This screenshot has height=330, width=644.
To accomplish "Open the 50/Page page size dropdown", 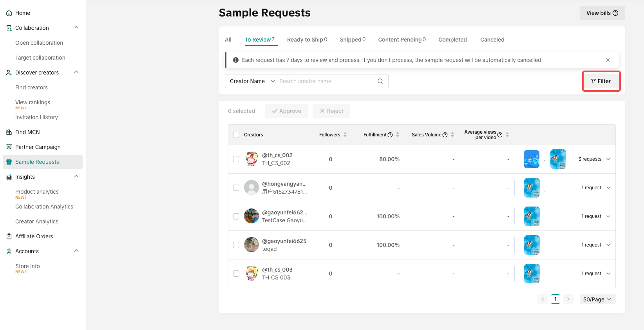I will 597,299.
